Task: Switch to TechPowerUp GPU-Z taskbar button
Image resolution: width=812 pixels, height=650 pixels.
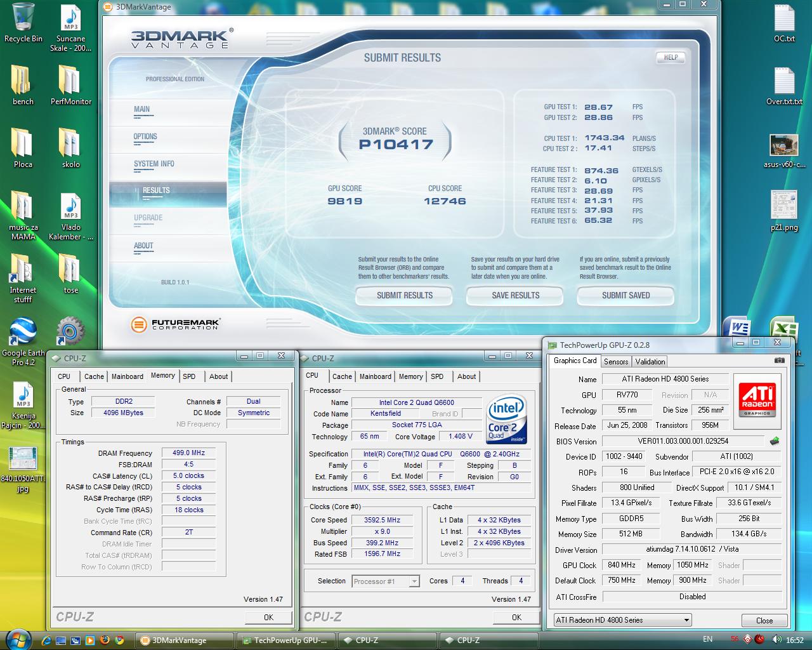Action: click(285, 640)
